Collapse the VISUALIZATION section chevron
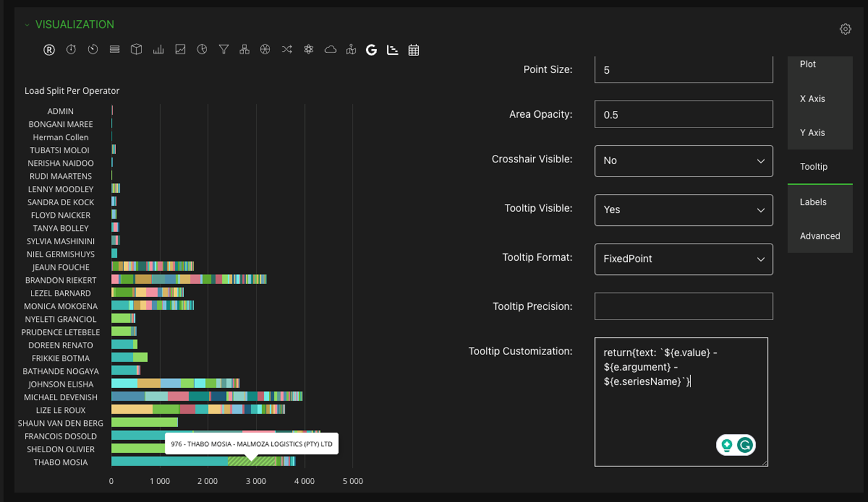The image size is (868, 502). 27,25
